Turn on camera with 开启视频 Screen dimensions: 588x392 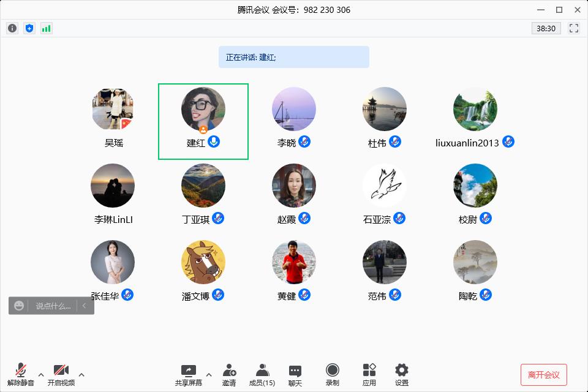(x=61, y=374)
